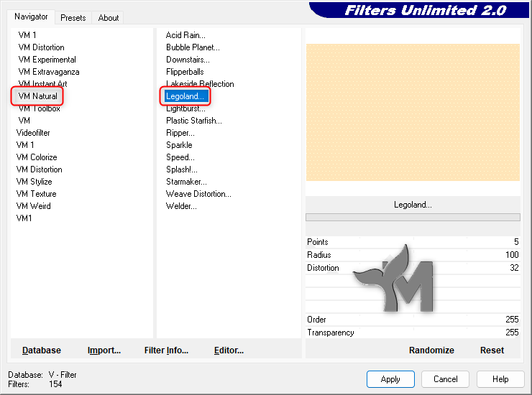
Task: Open the About tab
Action: tap(109, 18)
